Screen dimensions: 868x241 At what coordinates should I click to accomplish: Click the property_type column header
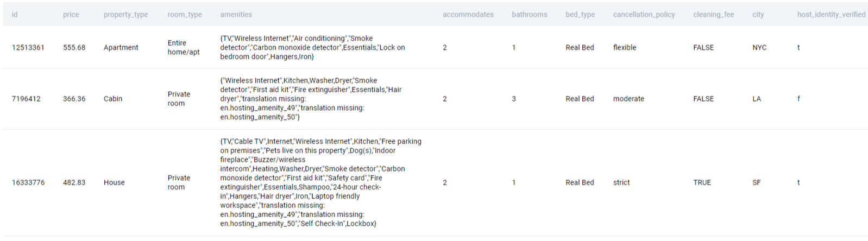125,15
